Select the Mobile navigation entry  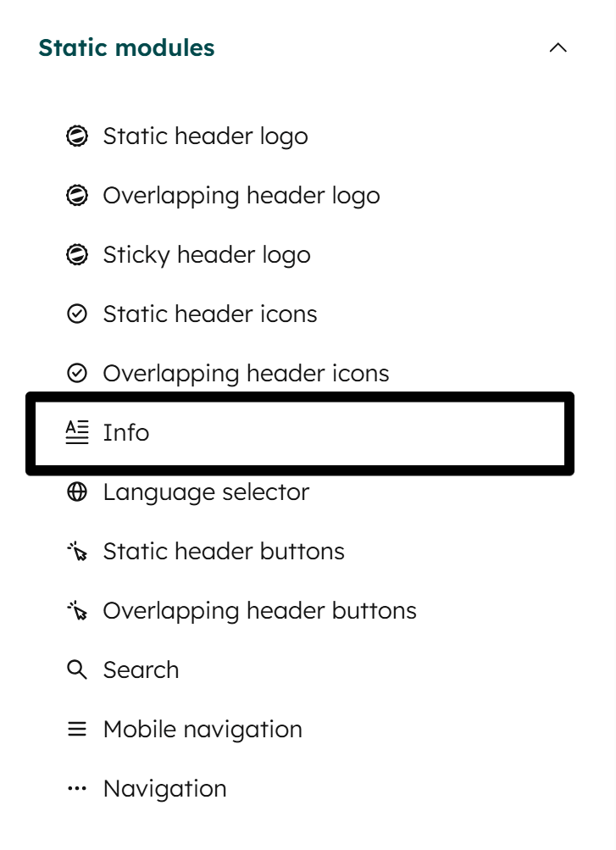click(x=202, y=729)
